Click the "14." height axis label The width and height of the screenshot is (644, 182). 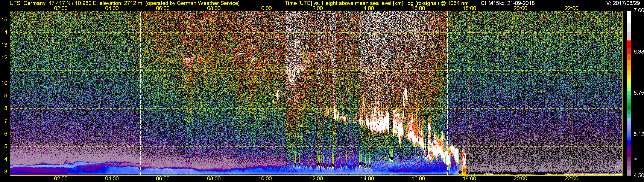pyautogui.click(x=5, y=32)
